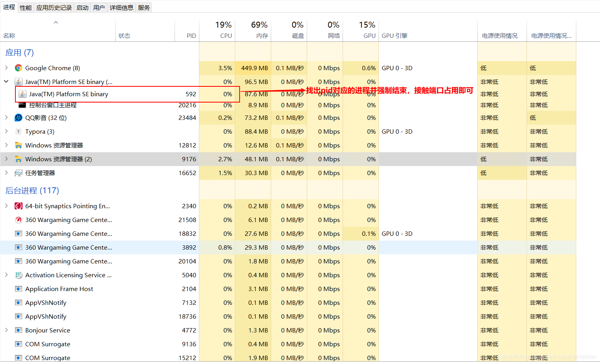Click the 360 Wargaming icon, PID 20104

tap(18, 261)
